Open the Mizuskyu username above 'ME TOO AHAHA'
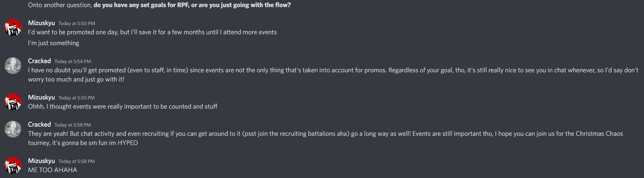The height and width of the screenshot is (178, 644). tap(41, 161)
